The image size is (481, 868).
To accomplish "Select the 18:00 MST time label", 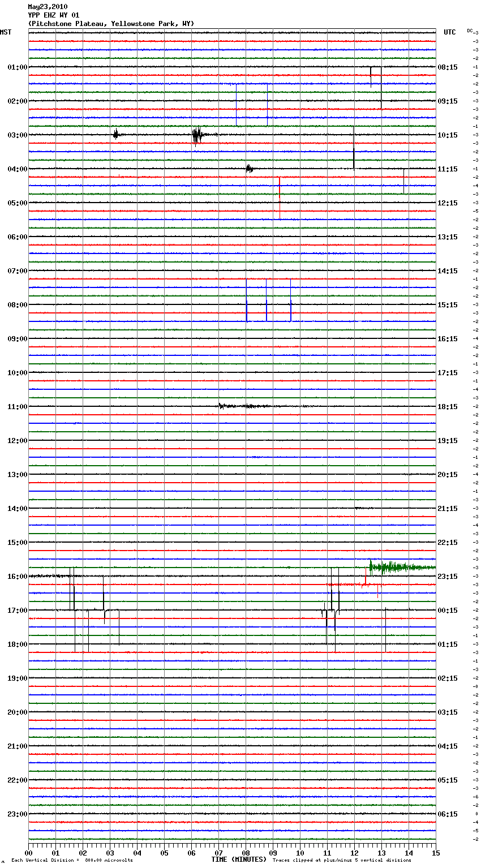I will [17, 644].
